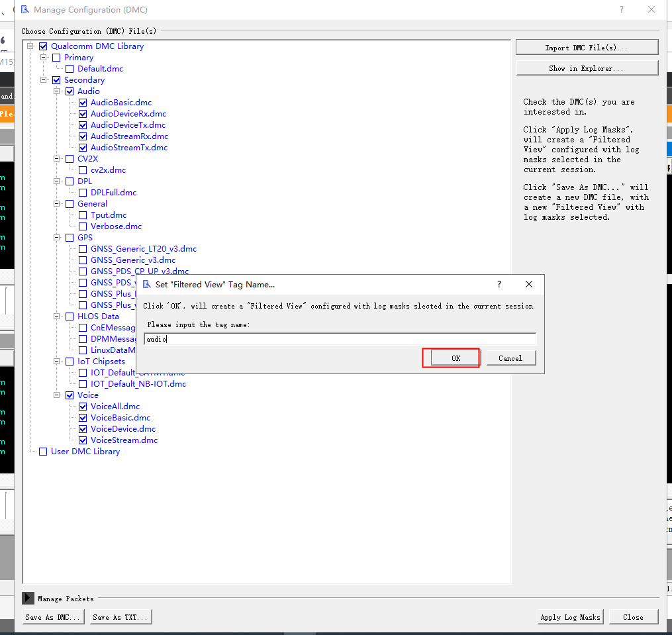
Task: Click Import DMC File(s) button
Action: coord(587,48)
